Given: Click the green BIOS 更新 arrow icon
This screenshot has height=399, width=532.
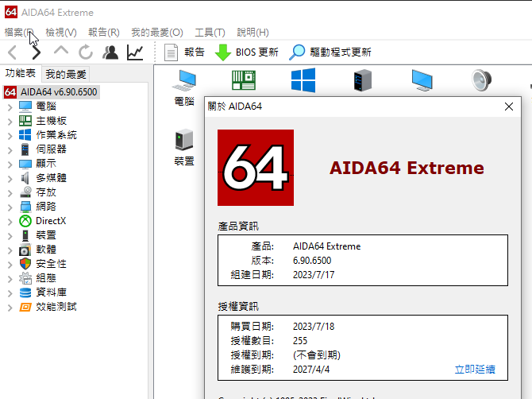Looking at the screenshot, I should [x=223, y=52].
